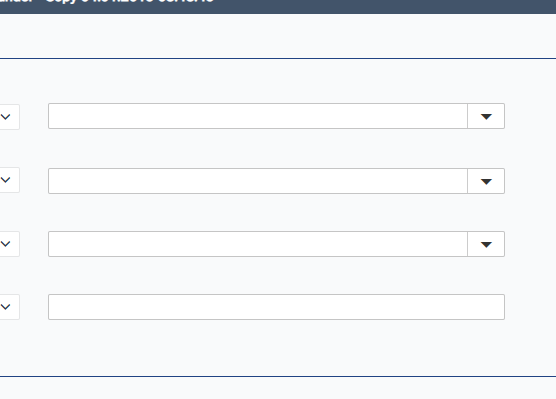Viewport: 556px width, 399px height.
Task: Click the black triangle icon in the middle combo
Action: coord(486,182)
